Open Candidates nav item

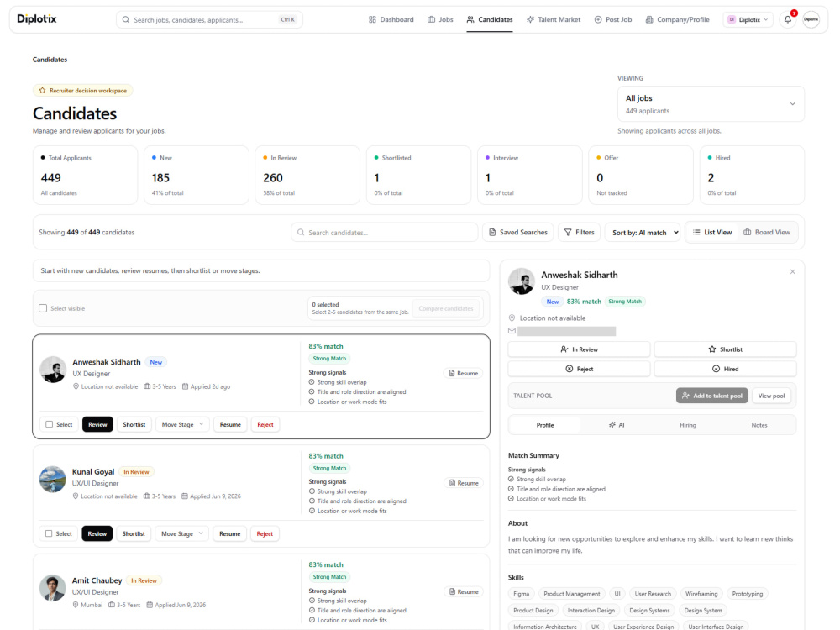click(x=490, y=19)
